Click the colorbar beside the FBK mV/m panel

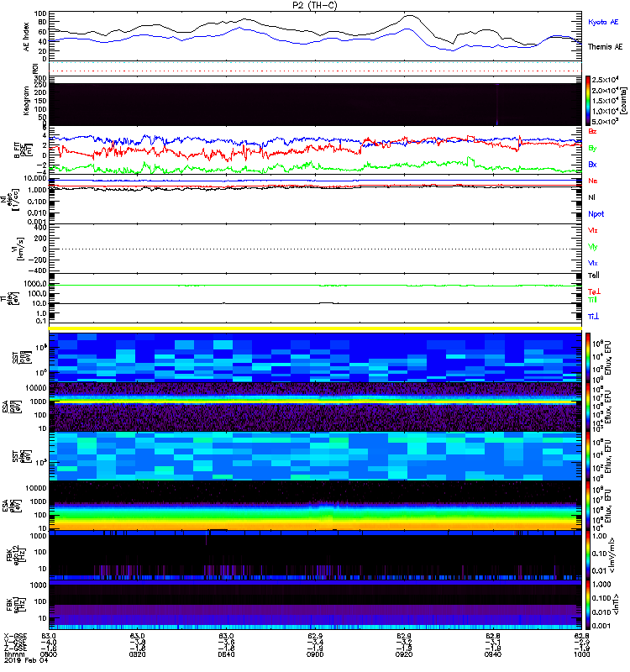[588, 555]
